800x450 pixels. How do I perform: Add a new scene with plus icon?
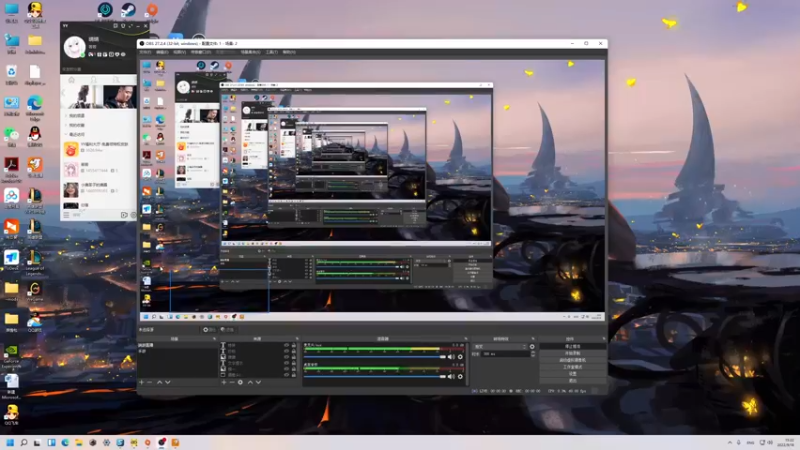pyautogui.click(x=141, y=382)
